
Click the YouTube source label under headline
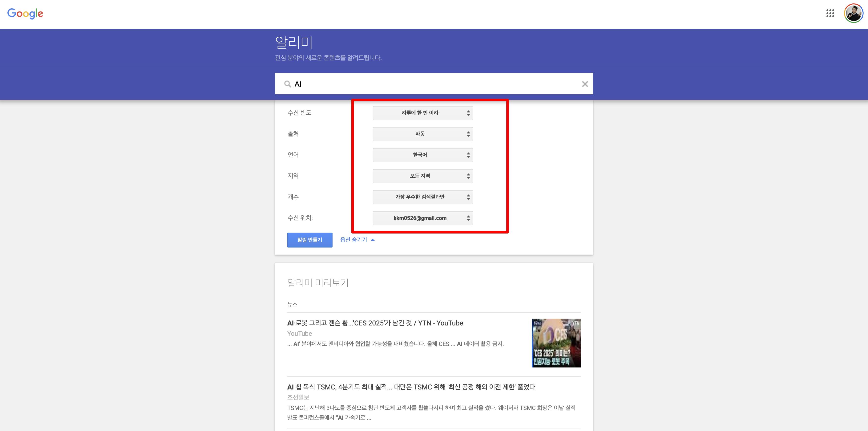click(300, 333)
